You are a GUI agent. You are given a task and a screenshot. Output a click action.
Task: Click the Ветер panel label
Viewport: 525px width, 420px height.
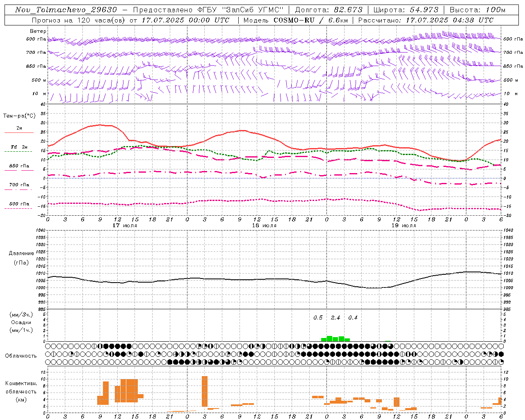pyautogui.click(x=38, y=31)
